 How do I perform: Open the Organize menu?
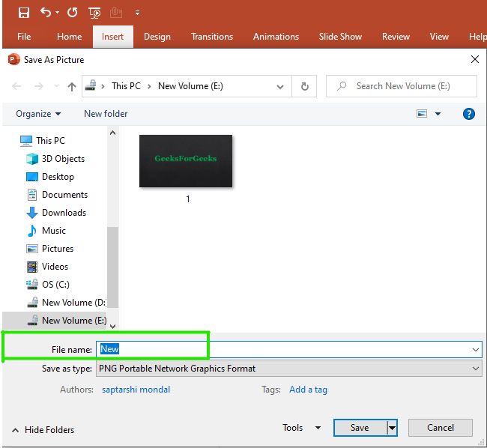pos(38,114)
